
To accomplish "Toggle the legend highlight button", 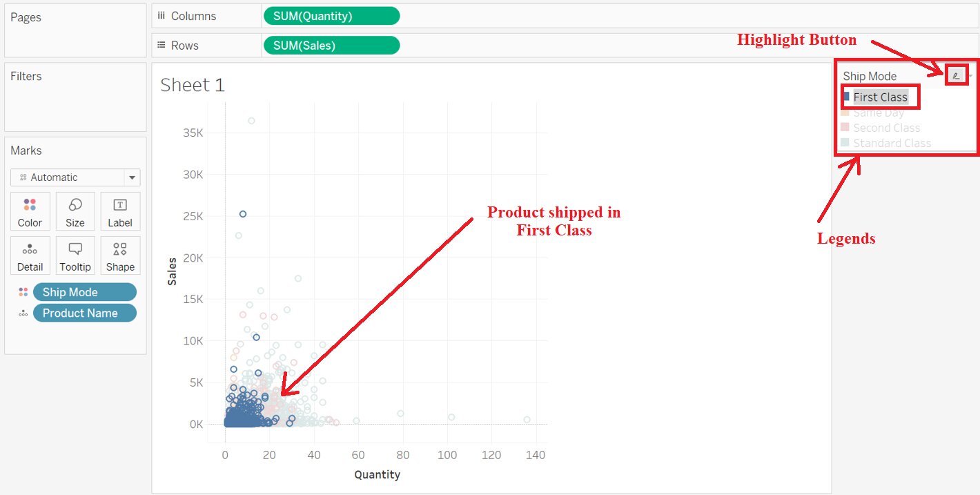I will click(x=956, y=76).
